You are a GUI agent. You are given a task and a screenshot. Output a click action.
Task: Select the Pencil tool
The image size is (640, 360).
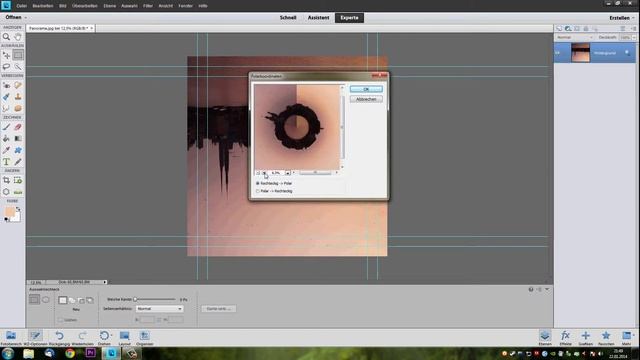coord(18,162)
